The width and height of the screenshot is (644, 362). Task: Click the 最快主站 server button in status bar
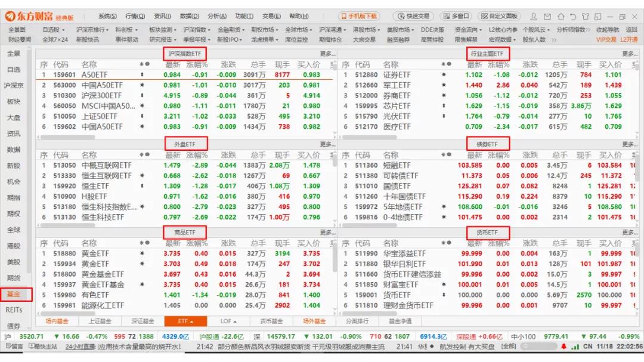tap(43, 346)
